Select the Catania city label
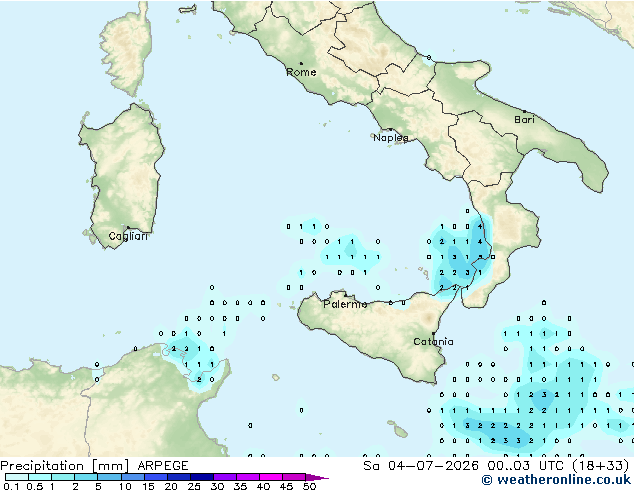Viewport: 634px width, 490px height. (x=433, y=342)
